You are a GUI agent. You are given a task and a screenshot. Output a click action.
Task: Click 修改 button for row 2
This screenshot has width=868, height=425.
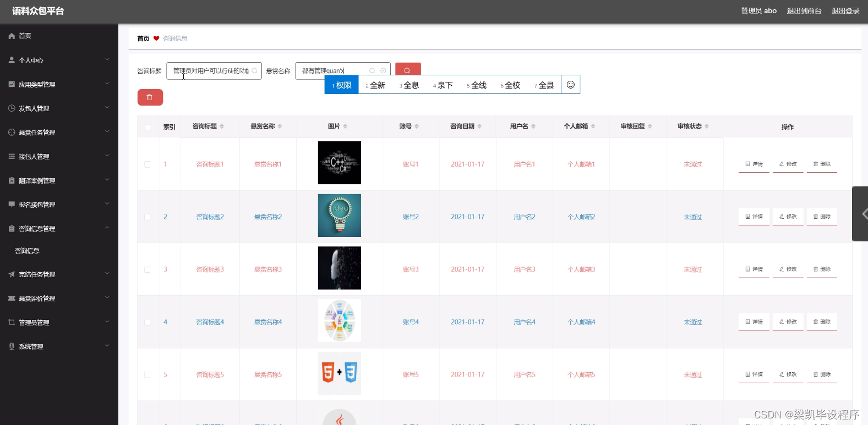pyautogui.click(x=788, y=217)
